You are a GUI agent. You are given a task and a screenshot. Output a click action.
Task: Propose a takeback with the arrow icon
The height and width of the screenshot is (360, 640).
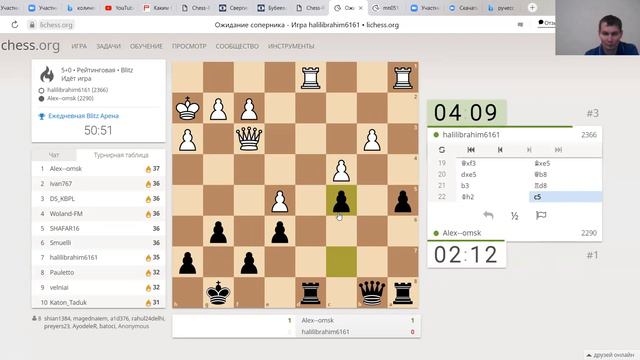click(488, 215)
